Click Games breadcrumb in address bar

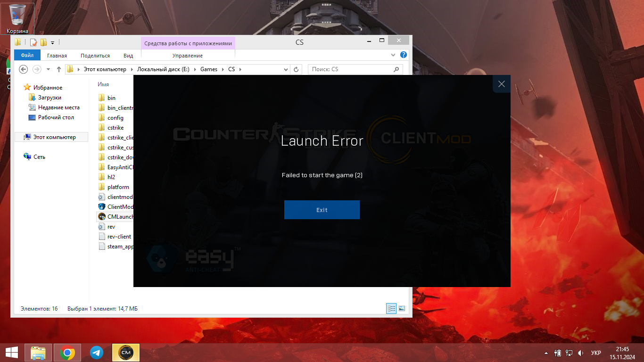coord(209,69)
